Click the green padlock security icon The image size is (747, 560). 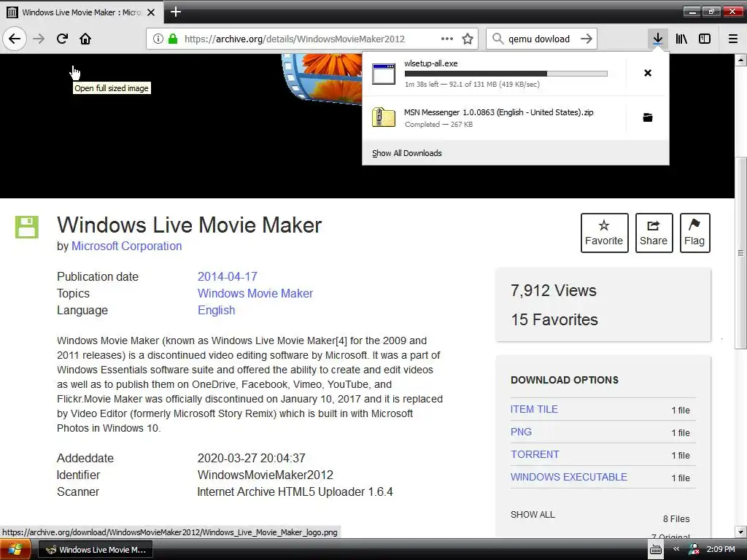point(173,39)
